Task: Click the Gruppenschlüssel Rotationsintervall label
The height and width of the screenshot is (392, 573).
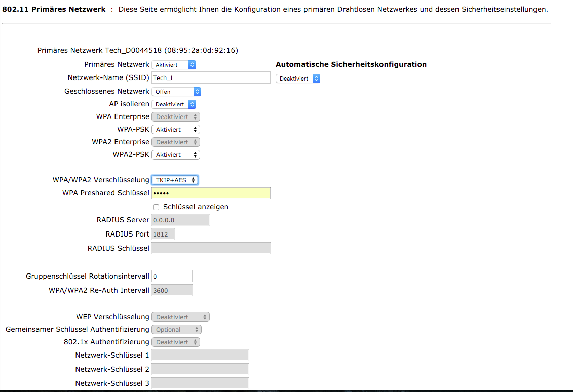Action: pyautogui.click(x=87, y=276)
